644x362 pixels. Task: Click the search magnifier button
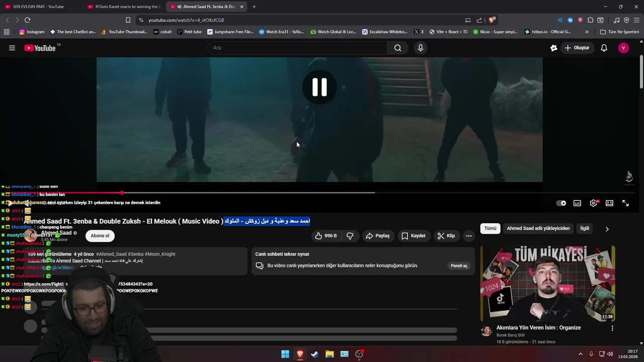[397, 48]
